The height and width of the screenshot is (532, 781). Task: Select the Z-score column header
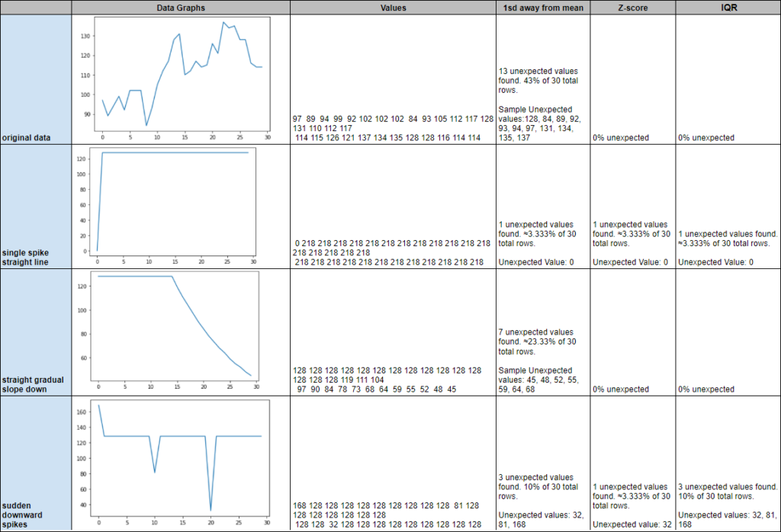632,8
